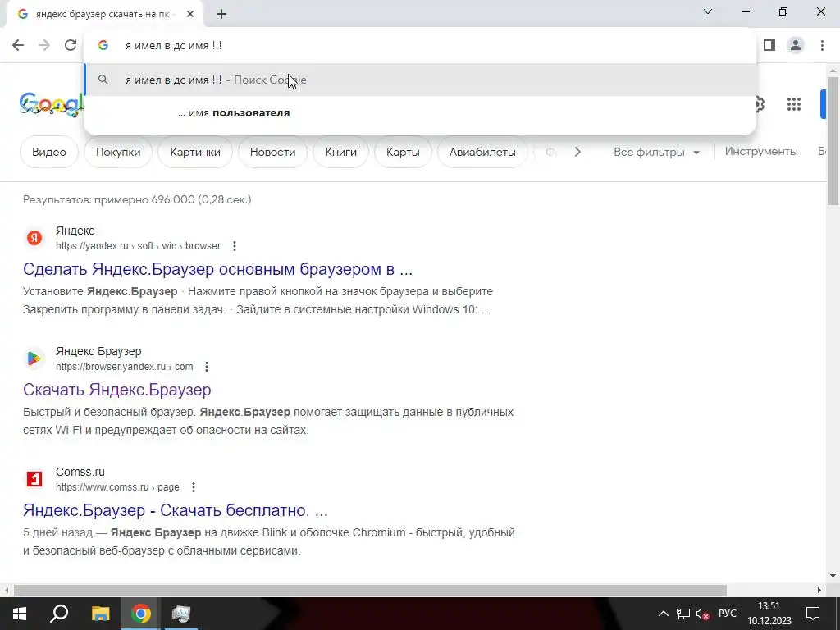Viewport: 840px width, 630px height.
Task: Reload the page with the refresh icon
Action: (x=71, y=46)
